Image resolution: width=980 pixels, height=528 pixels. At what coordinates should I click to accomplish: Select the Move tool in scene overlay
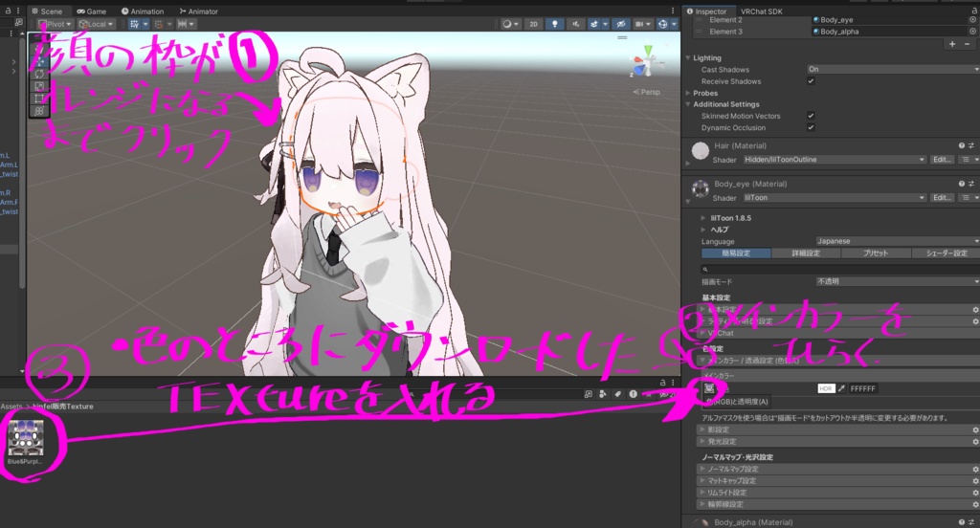[x=39, y=61]
